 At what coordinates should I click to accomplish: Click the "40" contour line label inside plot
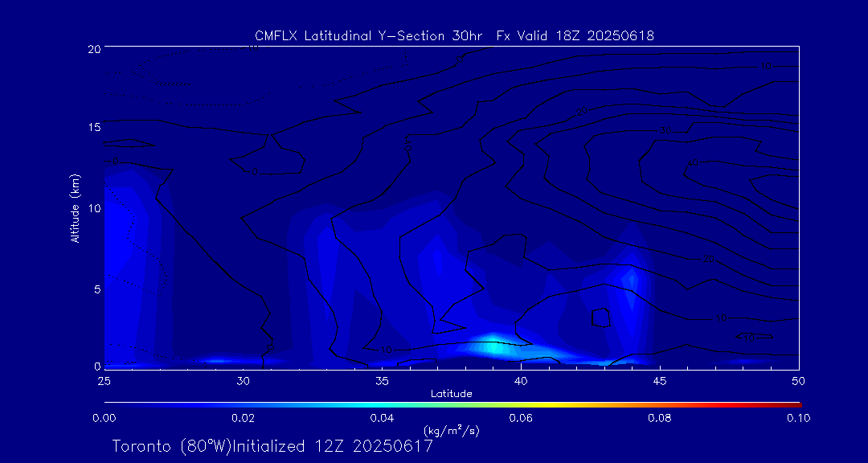(693, 163)
